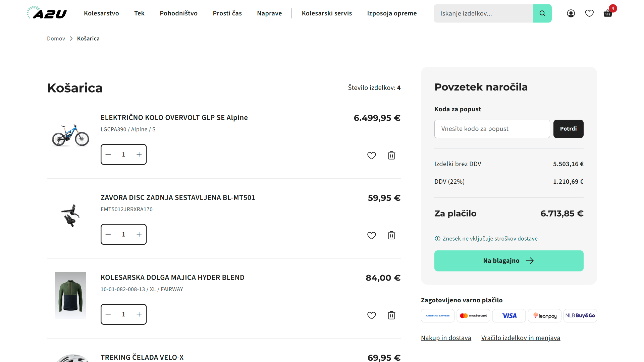
Task: Delete the OVERVOLT electric bike from cart
Action: click(x=391, y=156)
